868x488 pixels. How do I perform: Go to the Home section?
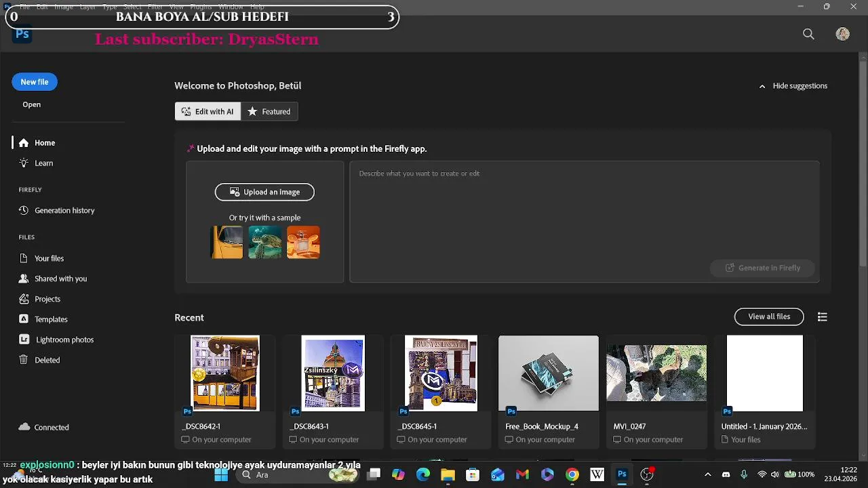click(x=45, y=143)
